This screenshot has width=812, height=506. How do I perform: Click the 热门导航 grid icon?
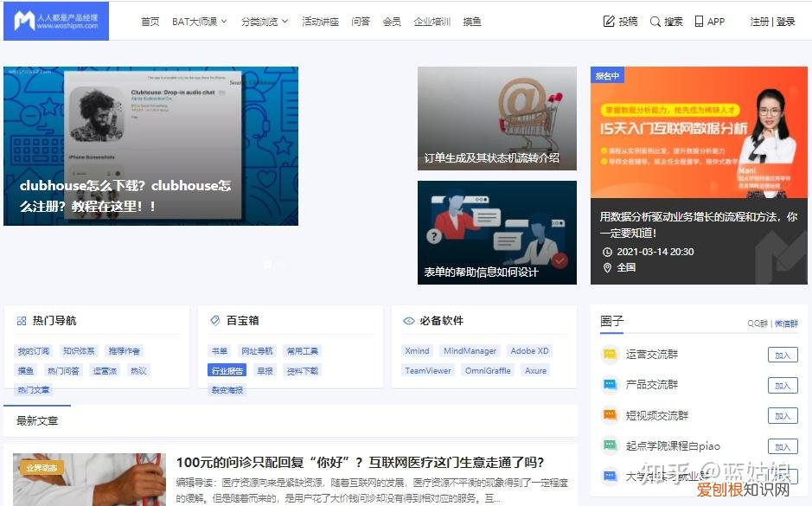point(23,320)
